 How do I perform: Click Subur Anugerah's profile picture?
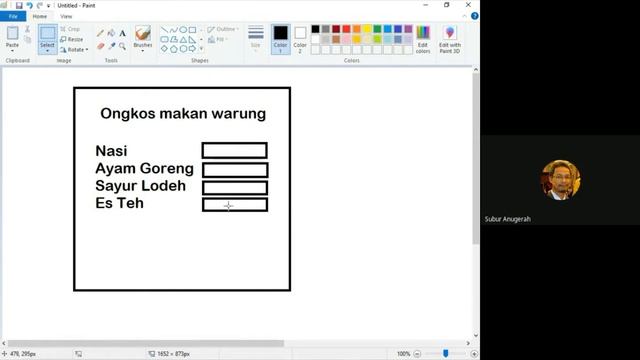click(x=561, y=180)
